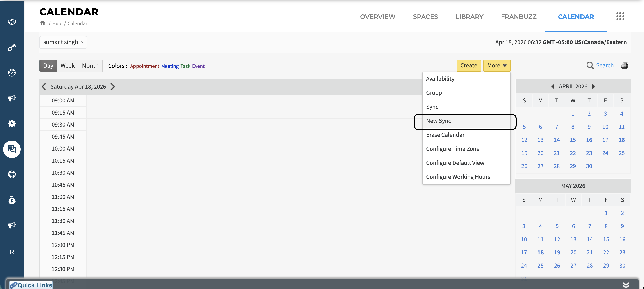Open the key icon in sidebar
Image resolution: width=644 pixels, height=289 pixels.
coord(12,47)
